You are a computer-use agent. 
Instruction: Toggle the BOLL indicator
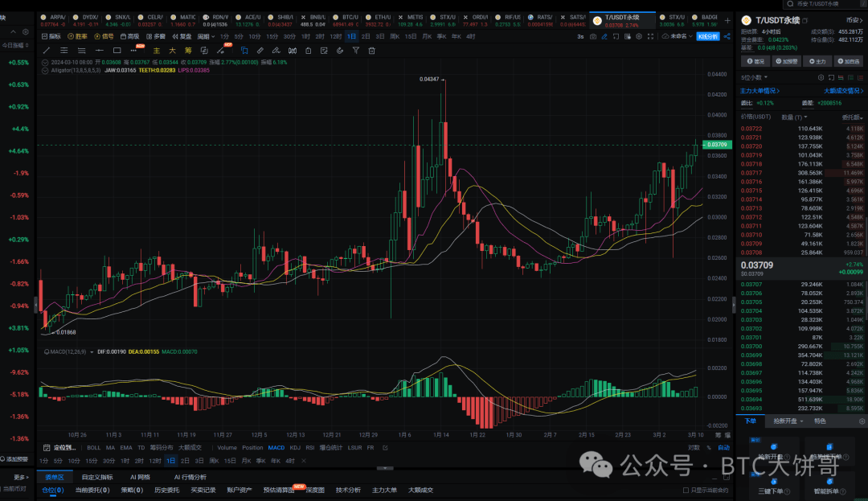coord(94,447)
